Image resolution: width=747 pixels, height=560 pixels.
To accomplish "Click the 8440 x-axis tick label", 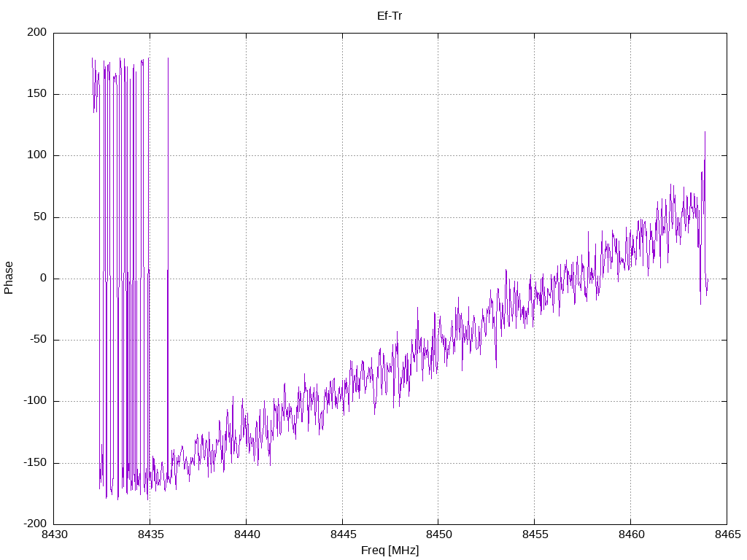I will point(246,534).
